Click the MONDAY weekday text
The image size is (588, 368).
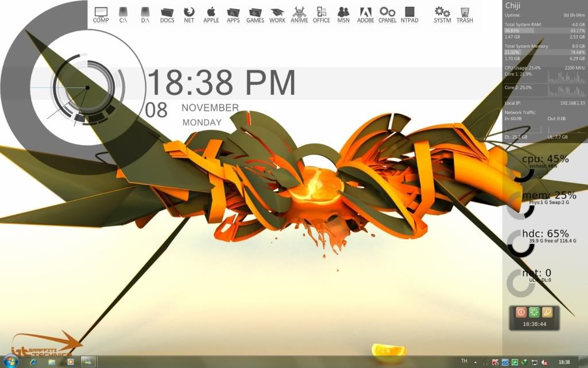coord(202,122)
